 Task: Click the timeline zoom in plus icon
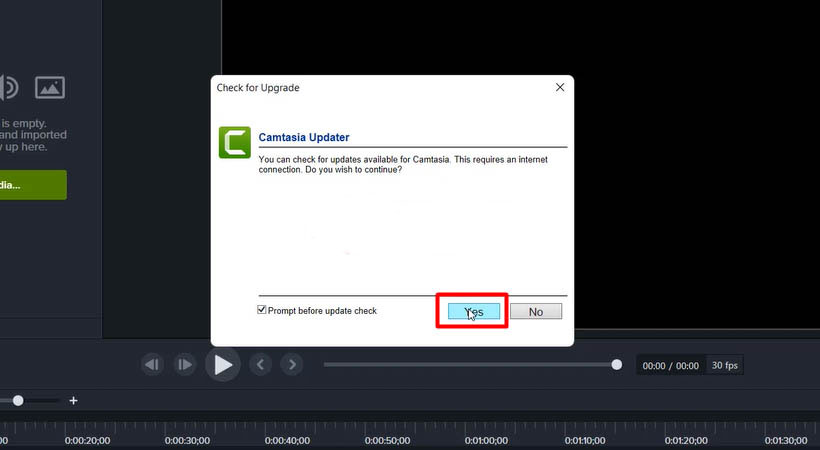(73, 400)
